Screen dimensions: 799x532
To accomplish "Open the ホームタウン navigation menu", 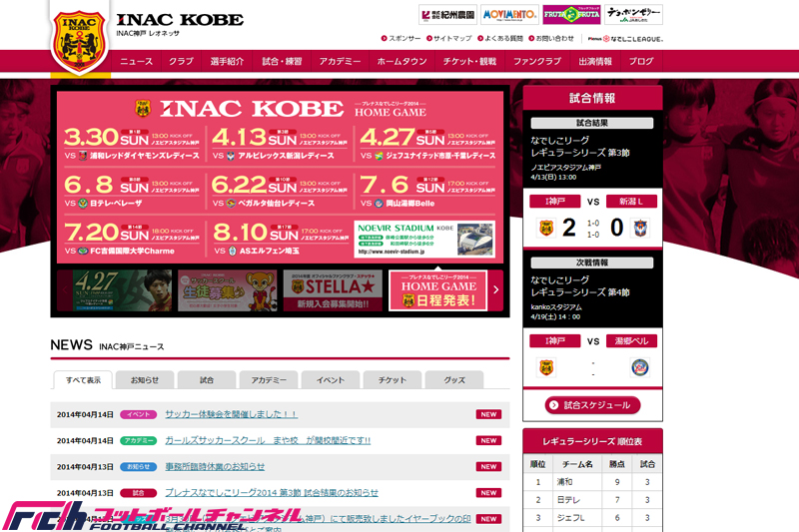I will pos(402,61).
